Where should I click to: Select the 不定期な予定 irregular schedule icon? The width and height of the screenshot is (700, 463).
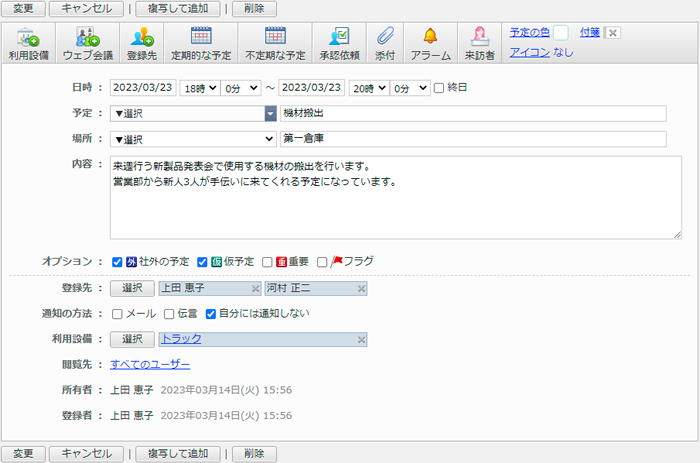coord(275,43)
